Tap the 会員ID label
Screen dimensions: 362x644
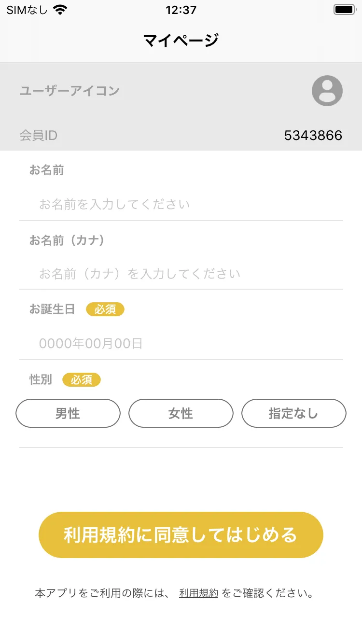click(x=39, y=136)
